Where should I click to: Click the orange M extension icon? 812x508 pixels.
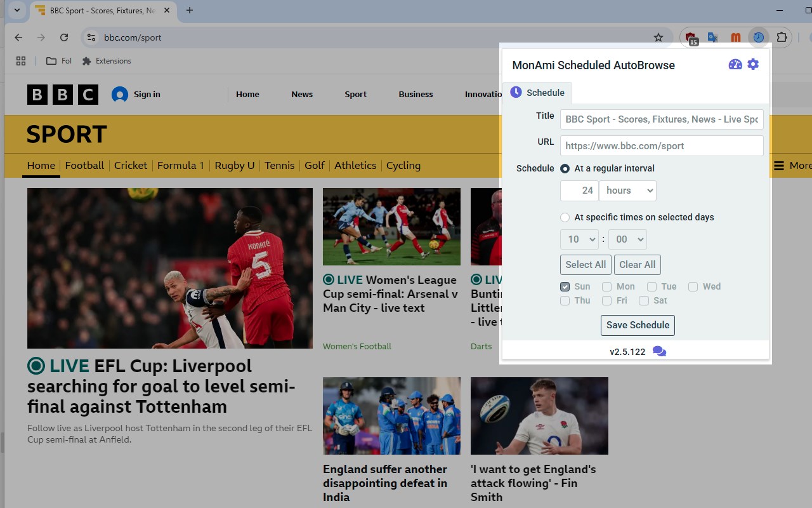pos(736,37)
